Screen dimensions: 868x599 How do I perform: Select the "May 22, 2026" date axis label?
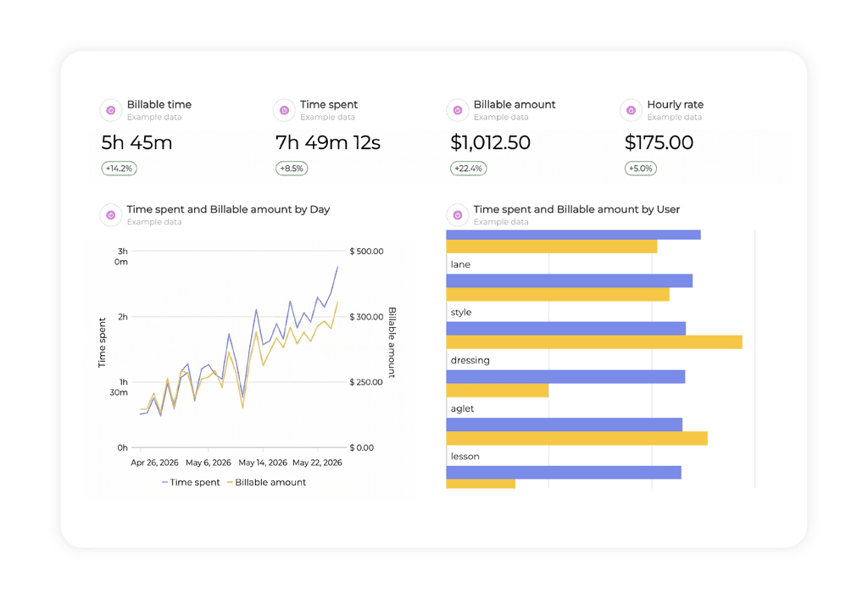[317, 463]
